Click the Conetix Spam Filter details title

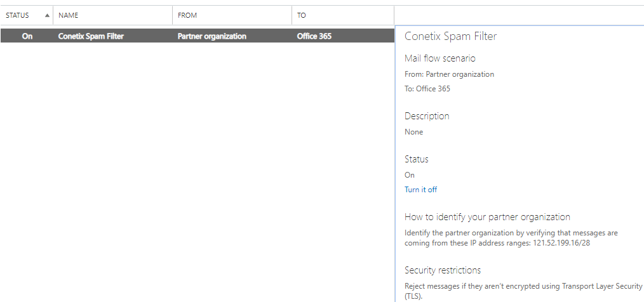point(450,36)
